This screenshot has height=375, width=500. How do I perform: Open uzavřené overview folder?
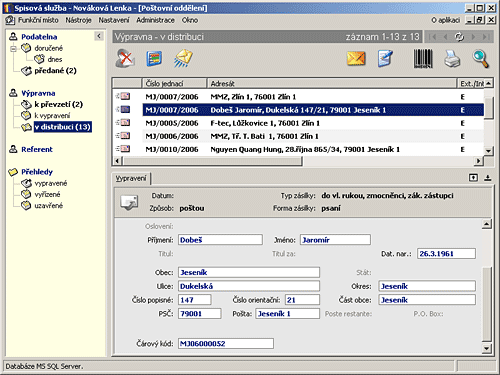tap(48, 206)
